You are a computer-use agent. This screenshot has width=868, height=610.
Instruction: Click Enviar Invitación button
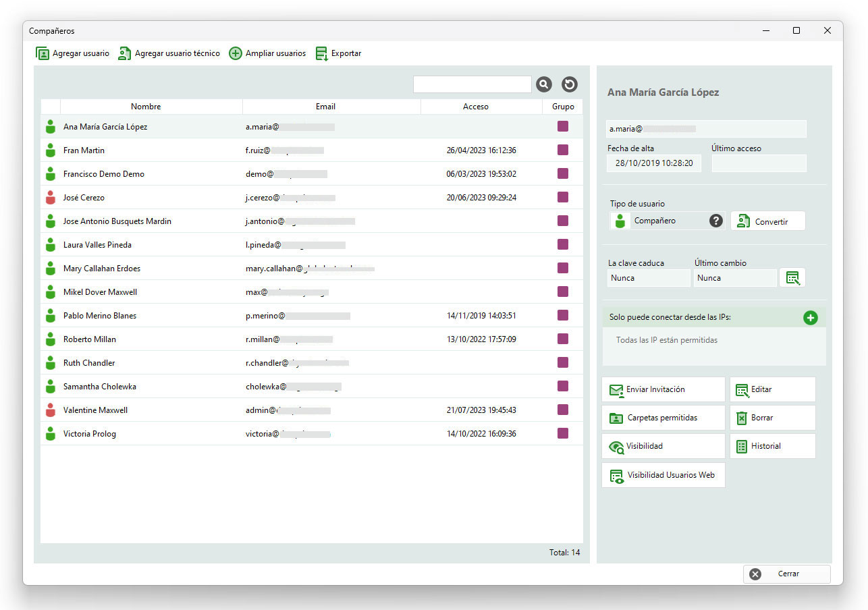pyautogui.click(x=663, y=389)
